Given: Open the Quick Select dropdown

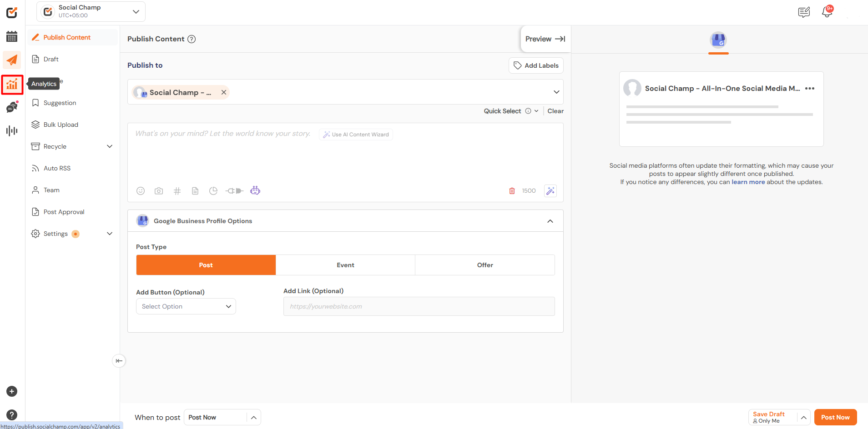Looking at the screenshot, I should (536, 111).
